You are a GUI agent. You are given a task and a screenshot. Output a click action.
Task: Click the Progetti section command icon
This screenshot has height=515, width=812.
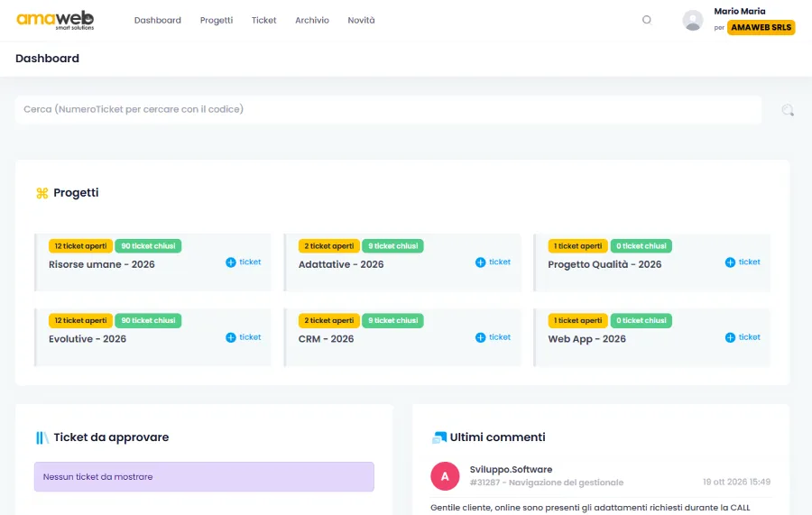point(42,193)
